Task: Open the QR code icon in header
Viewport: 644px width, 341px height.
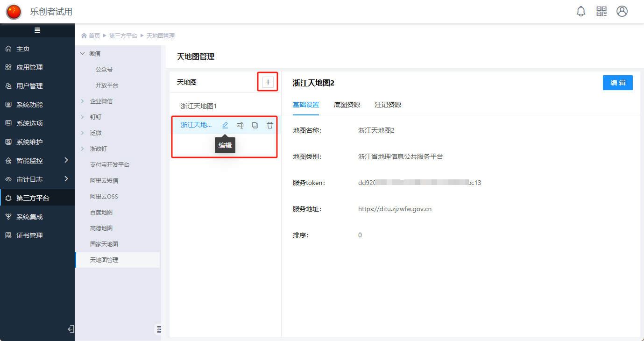Action: (602, 12)
